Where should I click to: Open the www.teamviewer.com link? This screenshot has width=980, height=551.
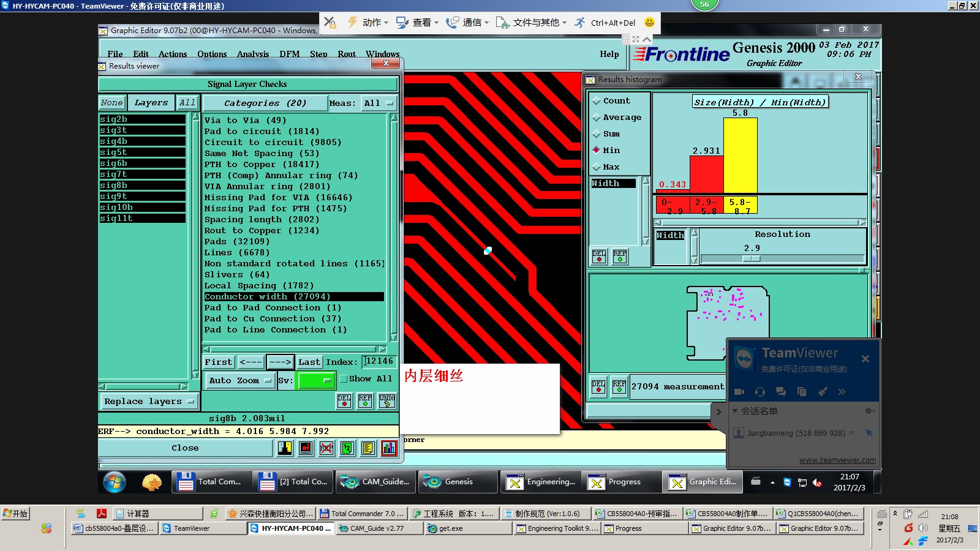click(837, 460)
